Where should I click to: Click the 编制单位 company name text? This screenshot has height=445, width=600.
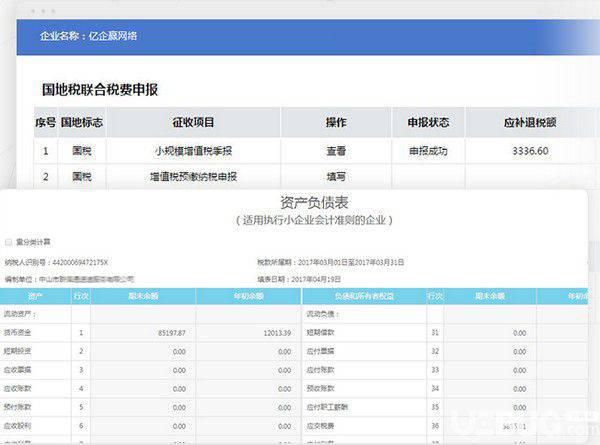tap(70, 279)
